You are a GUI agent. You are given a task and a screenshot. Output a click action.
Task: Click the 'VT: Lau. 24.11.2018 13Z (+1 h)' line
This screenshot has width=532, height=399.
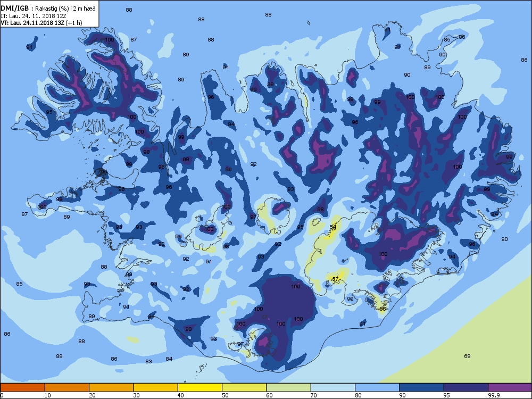click(x=41, y=23)
